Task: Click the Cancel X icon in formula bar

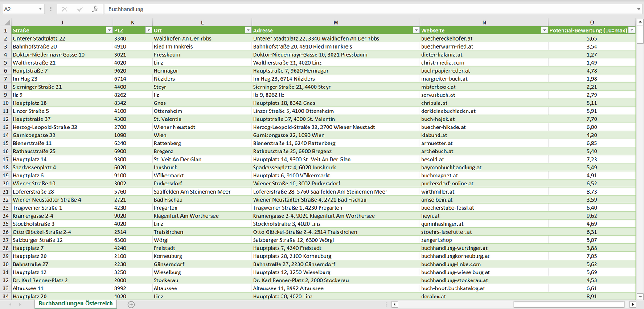Action: point(65,9)
